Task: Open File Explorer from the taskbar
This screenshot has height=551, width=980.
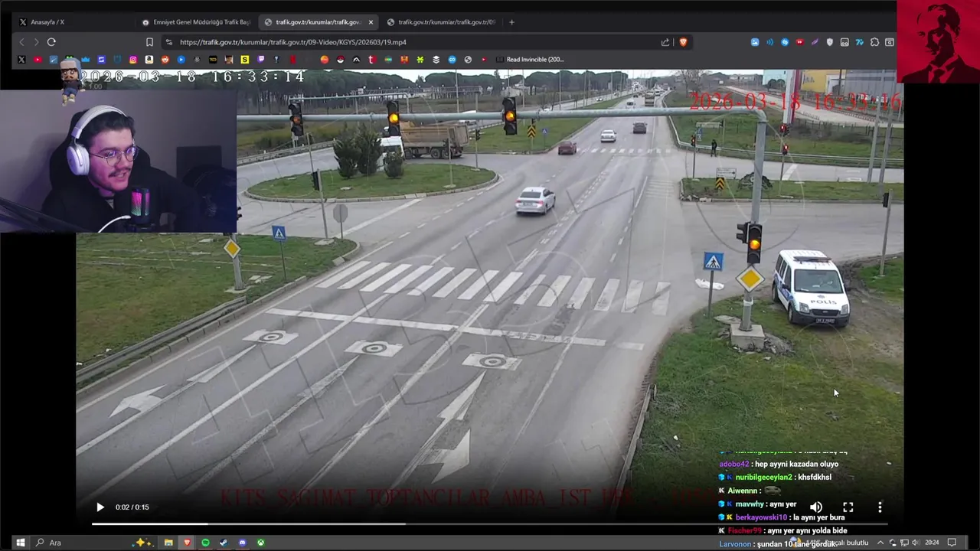Action: pos(168,543)
